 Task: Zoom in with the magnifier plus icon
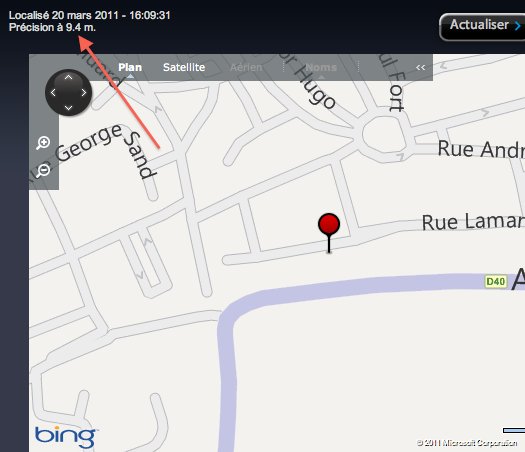click(x=43, y=143)
